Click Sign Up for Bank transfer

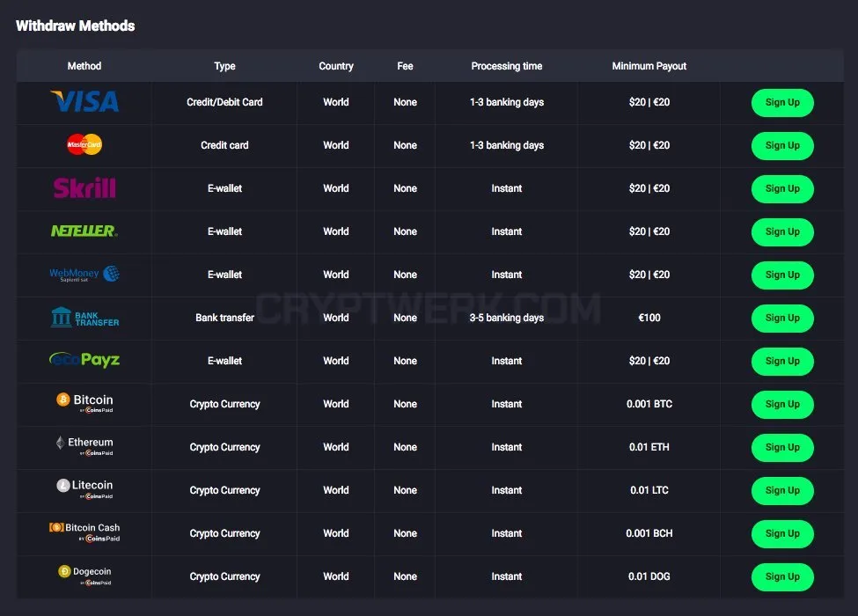pyautogui.click(x=782, y=318)
